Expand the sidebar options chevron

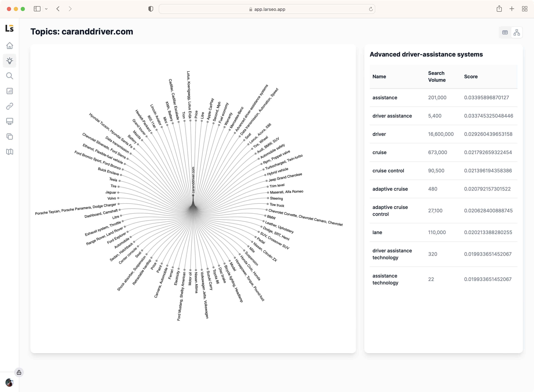(46, 9)
